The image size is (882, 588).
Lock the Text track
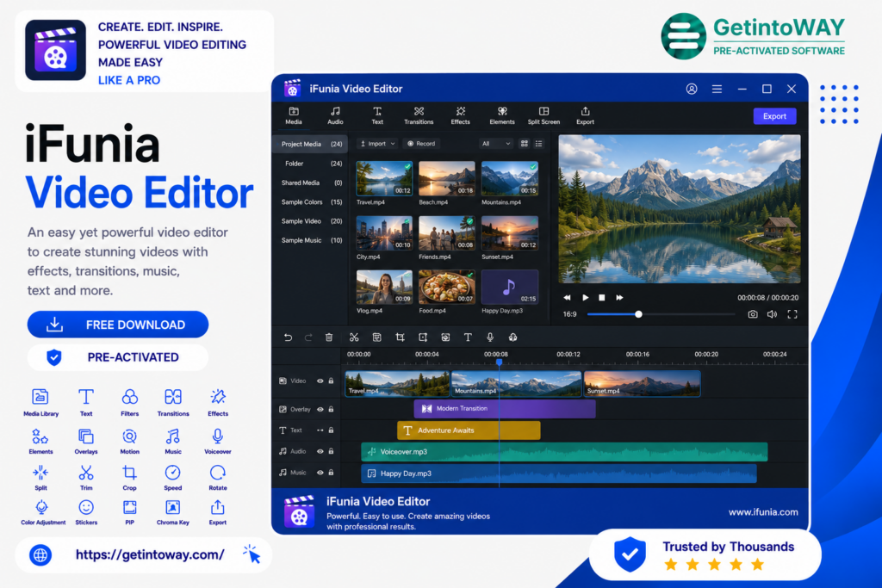pyautogui.click(x=332, y=430)
